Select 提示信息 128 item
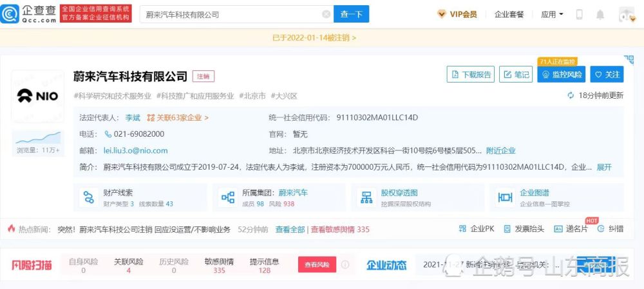644x289 pixels. [x=265, y=266]
